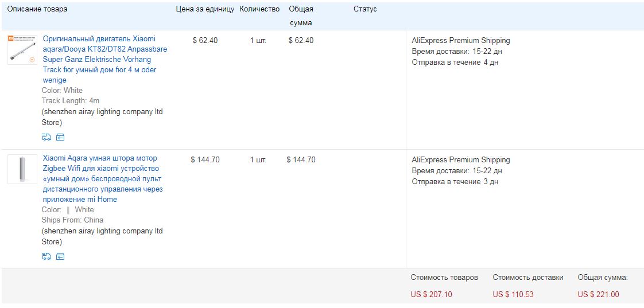Click delivery truck icon under Xiaomi aqara/Dooya item
644x308 pixels.
[x=46, y=137]
